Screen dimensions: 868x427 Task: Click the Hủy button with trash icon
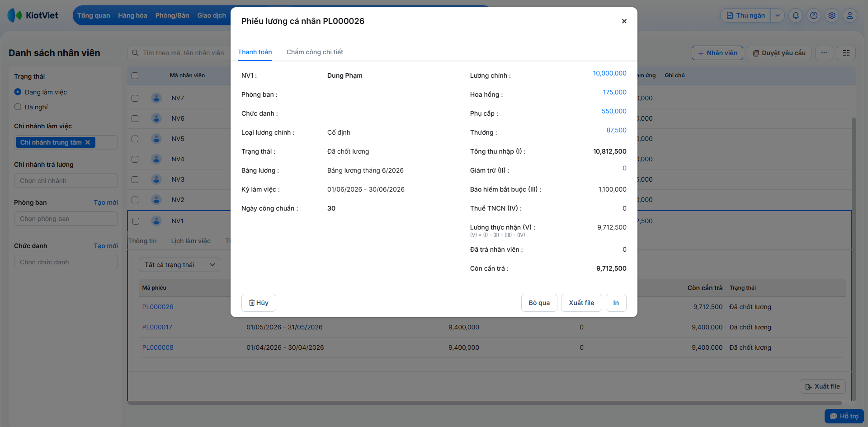click(259, 303)
